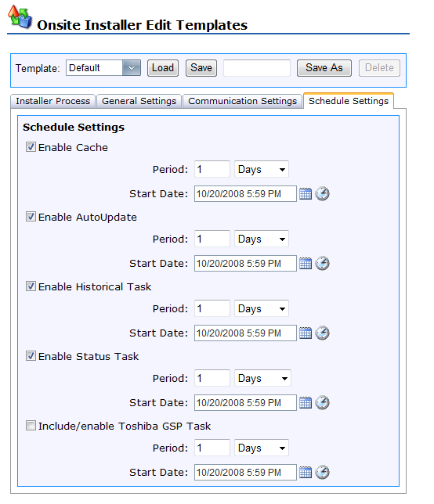Click the Save As button
Viewport: 434px width, 504px height.
click(324, 68)
